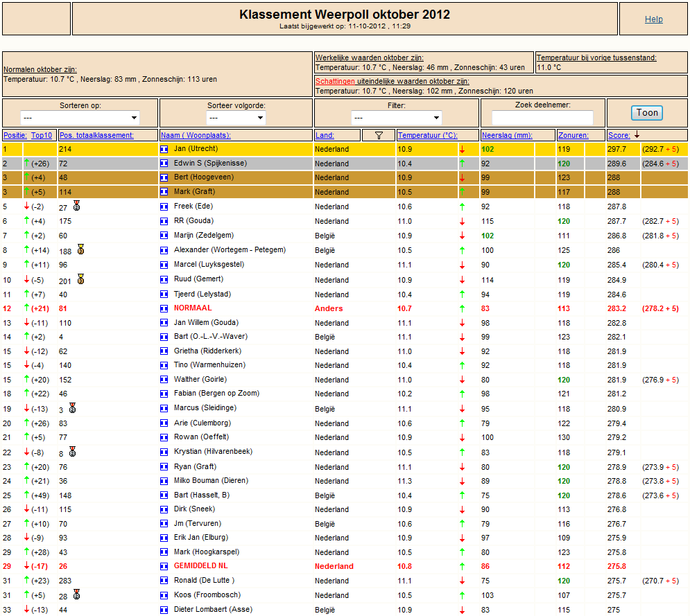Click the blue profile icon beside Jan (Utrecht)
This screenshot has height=616, width=690.
click(164, 149)
